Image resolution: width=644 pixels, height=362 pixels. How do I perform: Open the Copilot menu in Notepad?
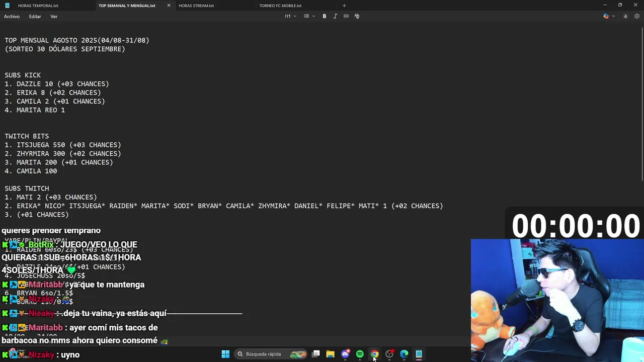point(608,16)
